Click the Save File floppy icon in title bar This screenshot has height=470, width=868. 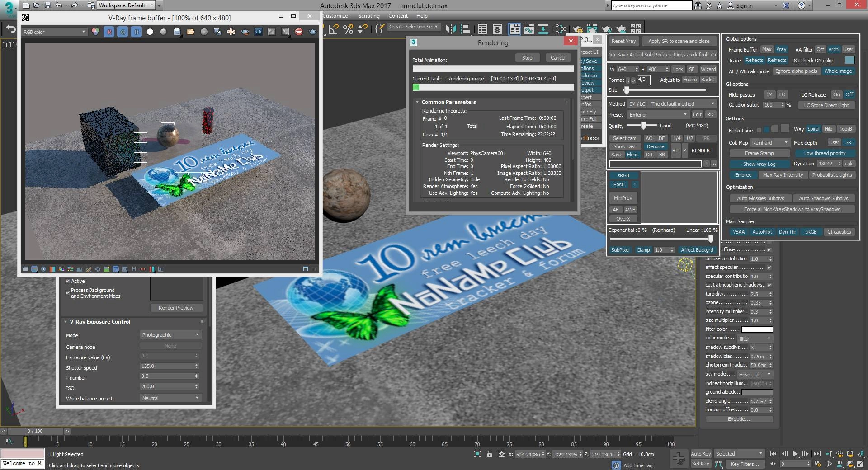(x=47, y=5)
